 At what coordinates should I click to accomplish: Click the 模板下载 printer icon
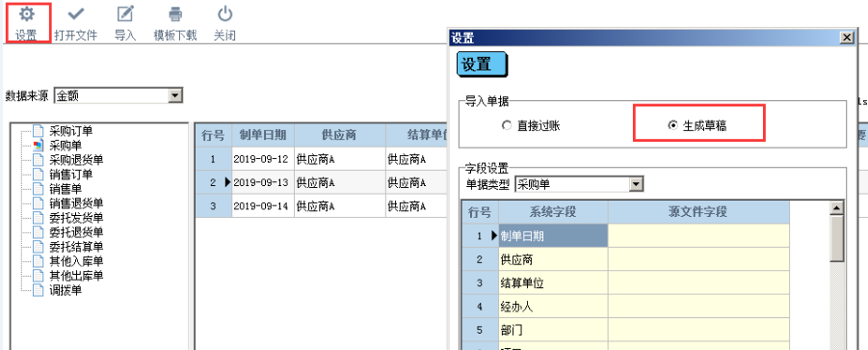[175, 13]
